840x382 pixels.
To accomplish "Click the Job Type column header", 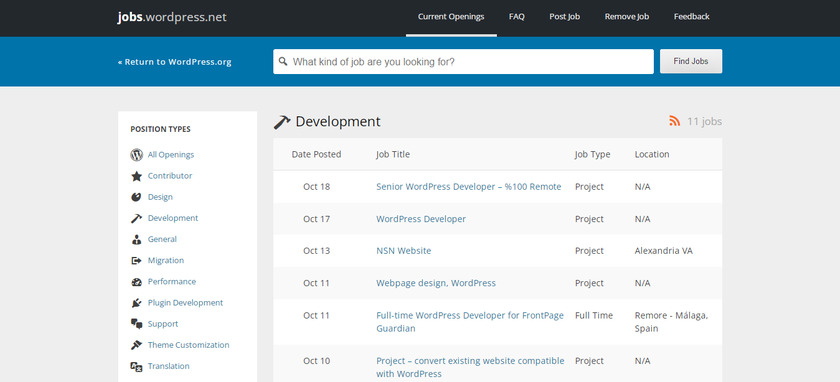I will pyautogui.click(x=592, y=154).
